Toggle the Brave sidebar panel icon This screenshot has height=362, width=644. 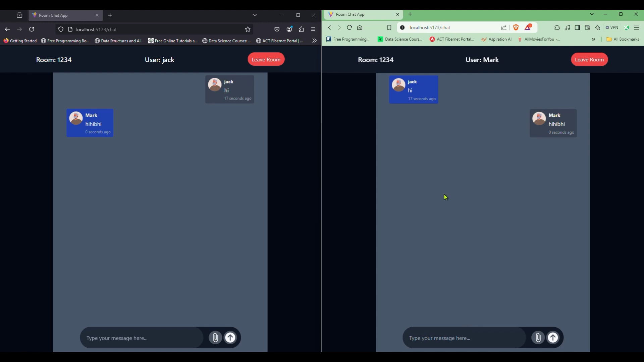(577, 27)
